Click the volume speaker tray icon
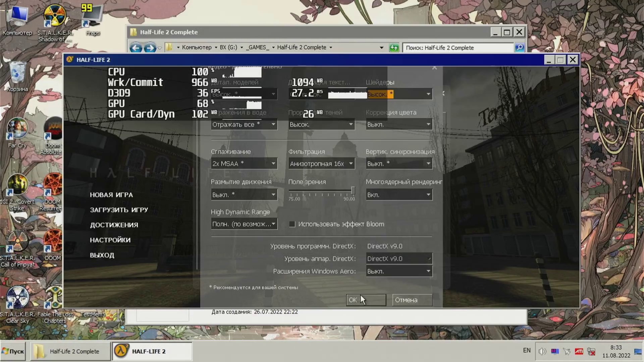Image resolution: width=644 pixels, height=362 pixels. (x=542, y=351)
